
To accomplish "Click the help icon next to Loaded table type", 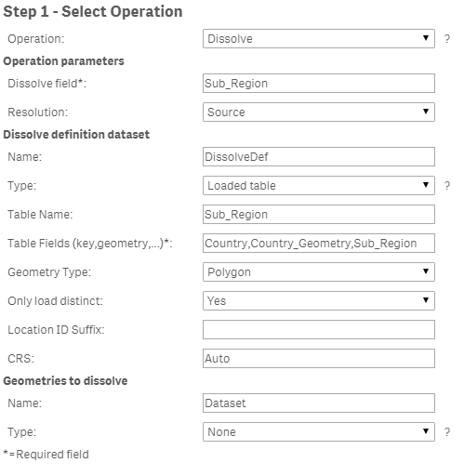I will pyautogui.click(x=447, y=186).
